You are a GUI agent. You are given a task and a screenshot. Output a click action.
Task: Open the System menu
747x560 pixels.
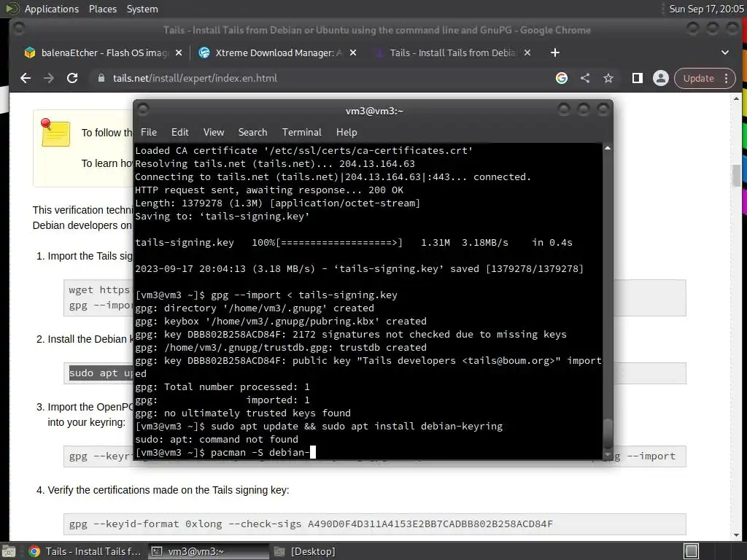pos(142,9)
